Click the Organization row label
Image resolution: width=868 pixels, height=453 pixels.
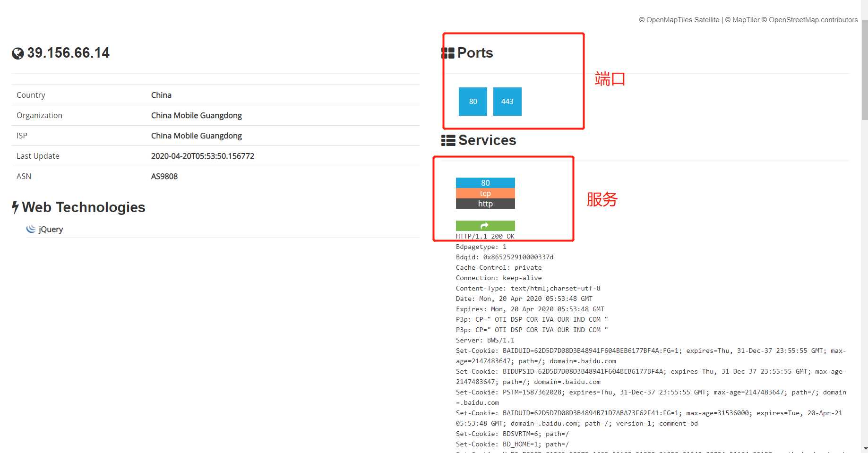[x=39, y=115]
